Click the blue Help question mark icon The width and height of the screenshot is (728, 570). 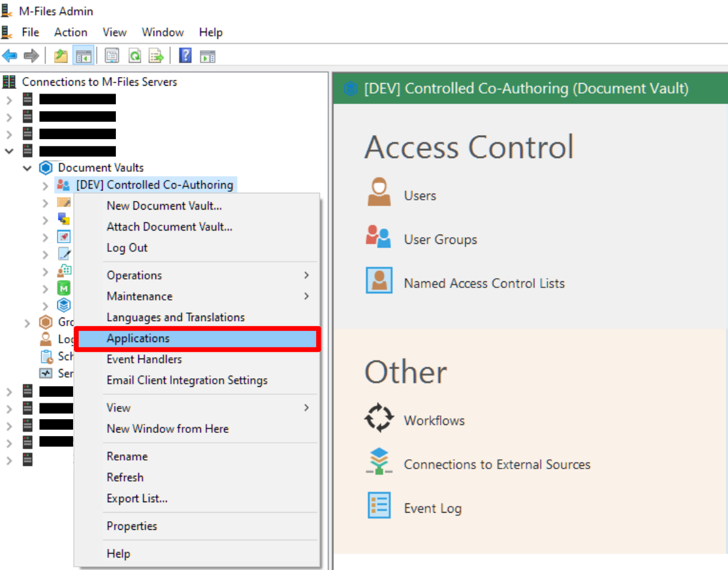point(185,56)
